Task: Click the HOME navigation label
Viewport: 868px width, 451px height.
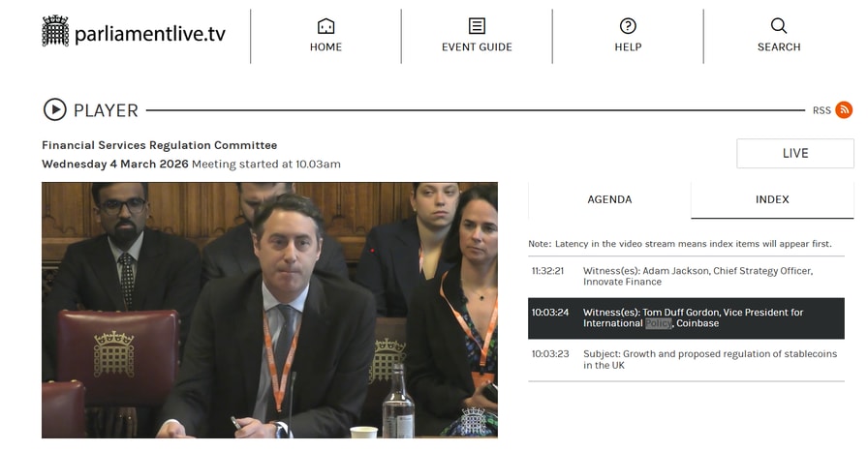Action: coord(325,47)
